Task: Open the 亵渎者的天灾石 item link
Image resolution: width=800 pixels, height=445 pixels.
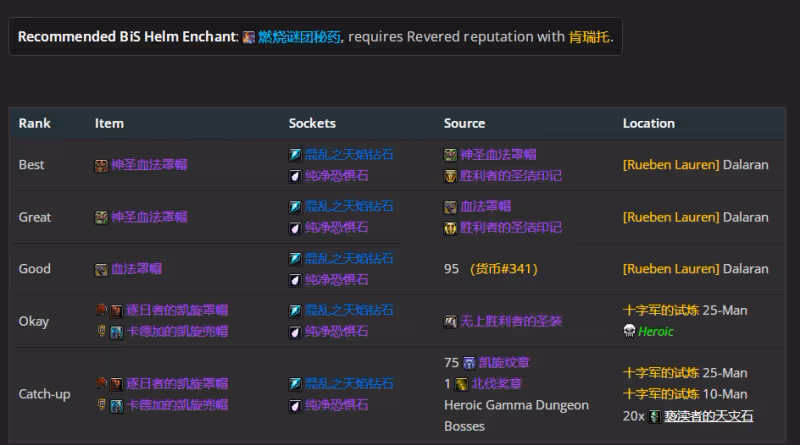Action: [x=708, y=416]
